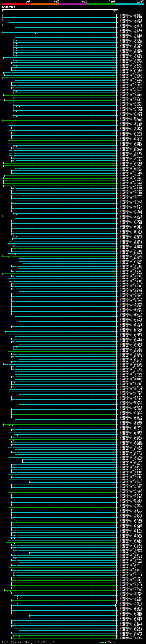Select the UniRef100_Q5PYQ1 label

pos(131,316)
